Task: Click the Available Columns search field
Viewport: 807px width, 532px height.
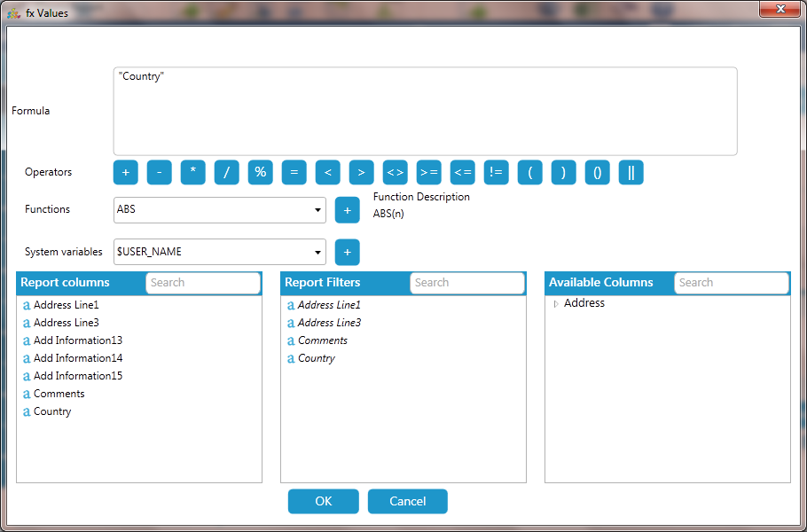Action: [731, 283]
